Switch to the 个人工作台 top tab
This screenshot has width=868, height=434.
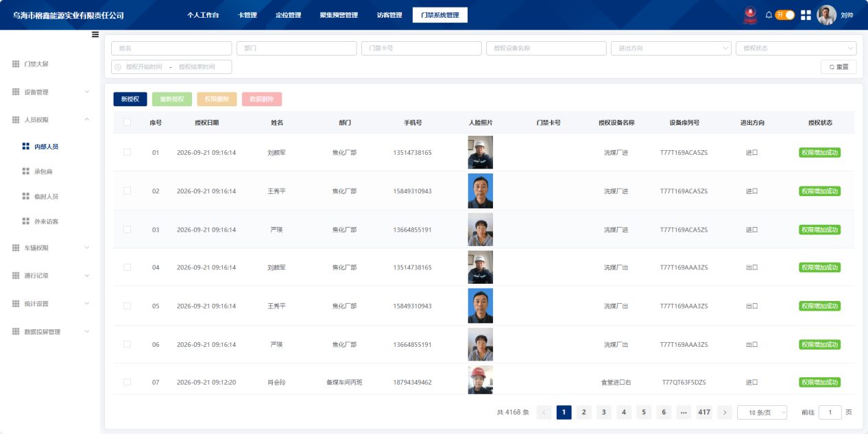203,15
